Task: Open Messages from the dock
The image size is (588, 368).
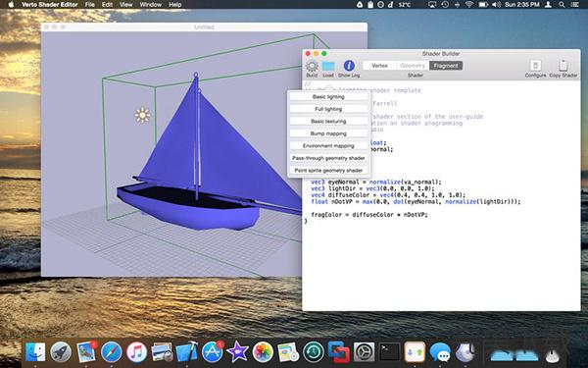Action: 440,352
